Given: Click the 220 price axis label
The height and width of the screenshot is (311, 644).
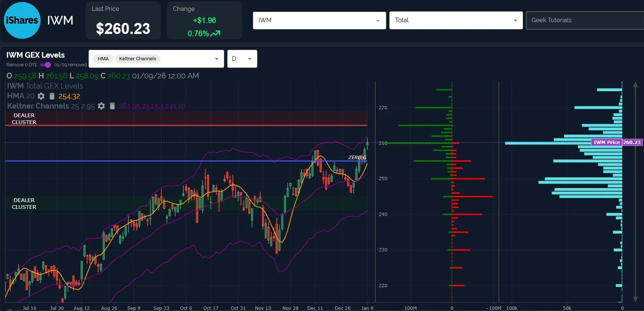Looking at the screenshot, I should tap(383, 286).
